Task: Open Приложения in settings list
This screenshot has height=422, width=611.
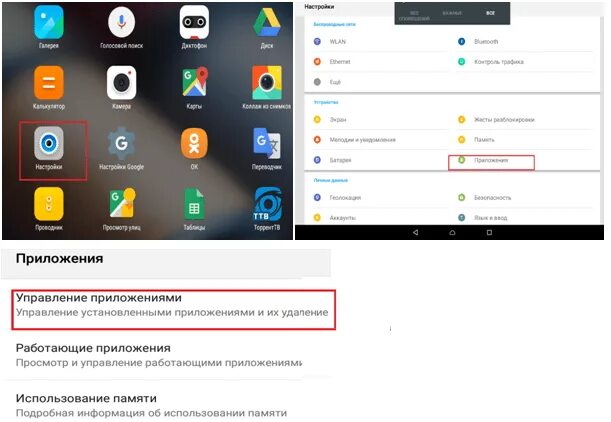Action: (x=491, y=160)
